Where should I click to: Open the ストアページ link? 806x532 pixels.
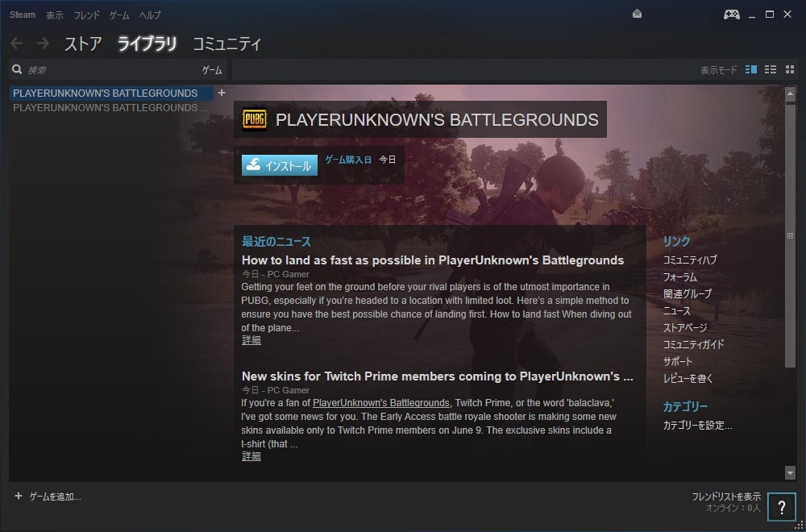coord(685,328)
